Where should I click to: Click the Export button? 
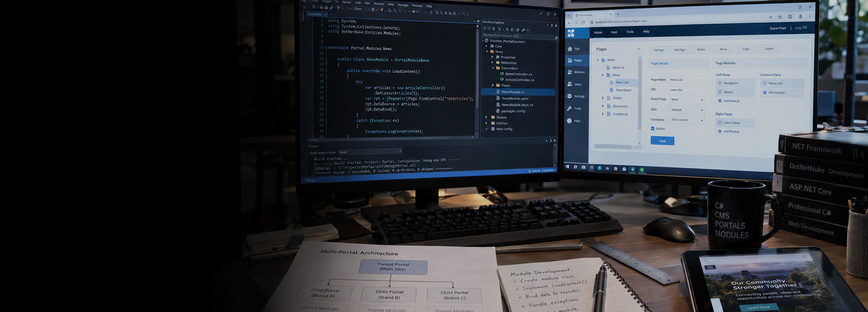click(769, 49)
